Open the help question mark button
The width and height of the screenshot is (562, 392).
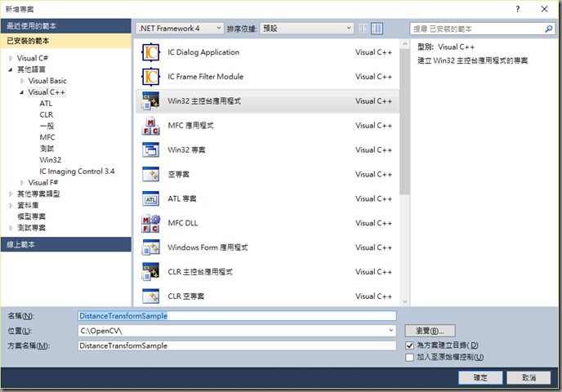(x=517, y=9)
